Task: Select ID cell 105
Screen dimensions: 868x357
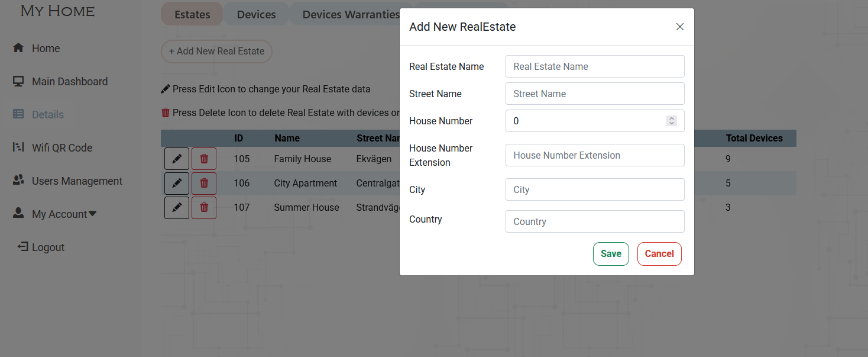Action: 242,159
